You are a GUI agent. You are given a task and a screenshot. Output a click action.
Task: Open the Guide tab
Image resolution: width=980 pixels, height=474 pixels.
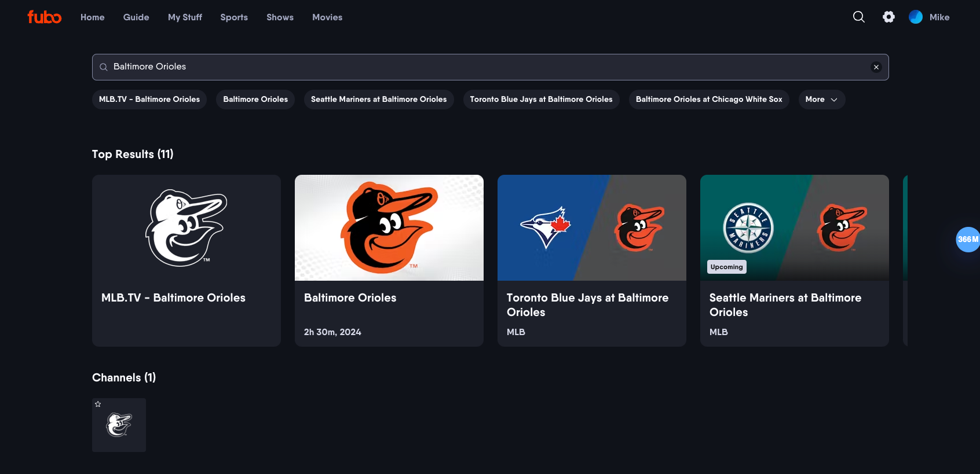point(136,17)
